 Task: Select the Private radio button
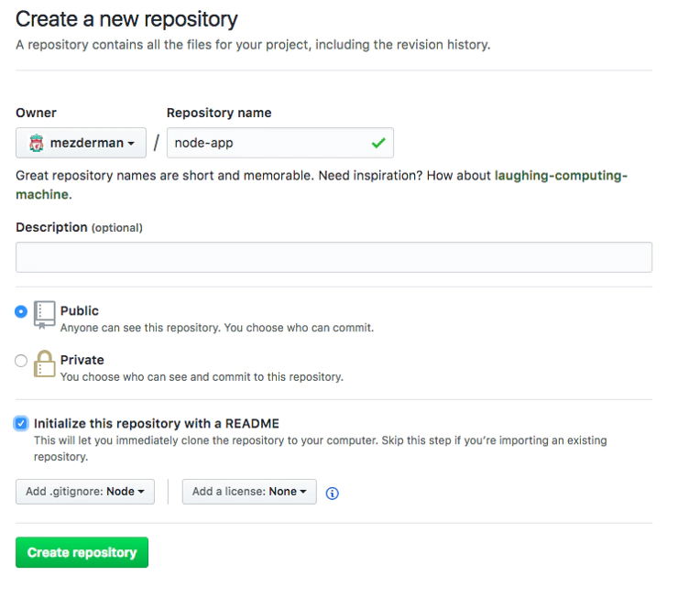(x=21, y=361)
